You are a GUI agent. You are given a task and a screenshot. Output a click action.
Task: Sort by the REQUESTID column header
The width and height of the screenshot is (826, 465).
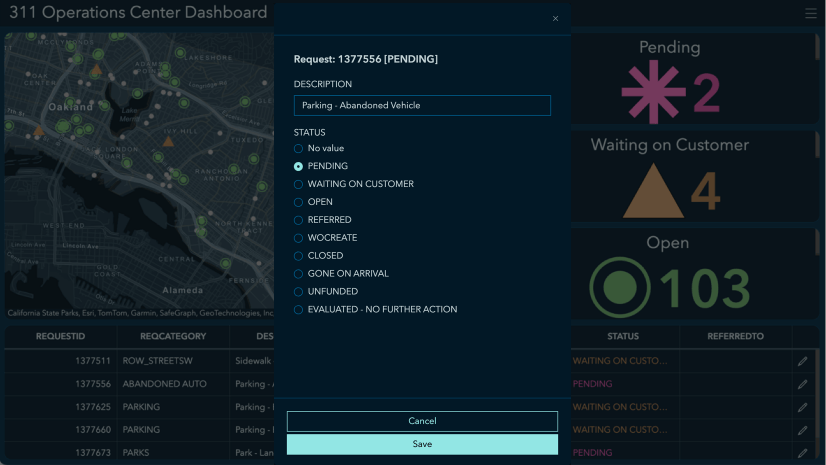click(61, 337)
